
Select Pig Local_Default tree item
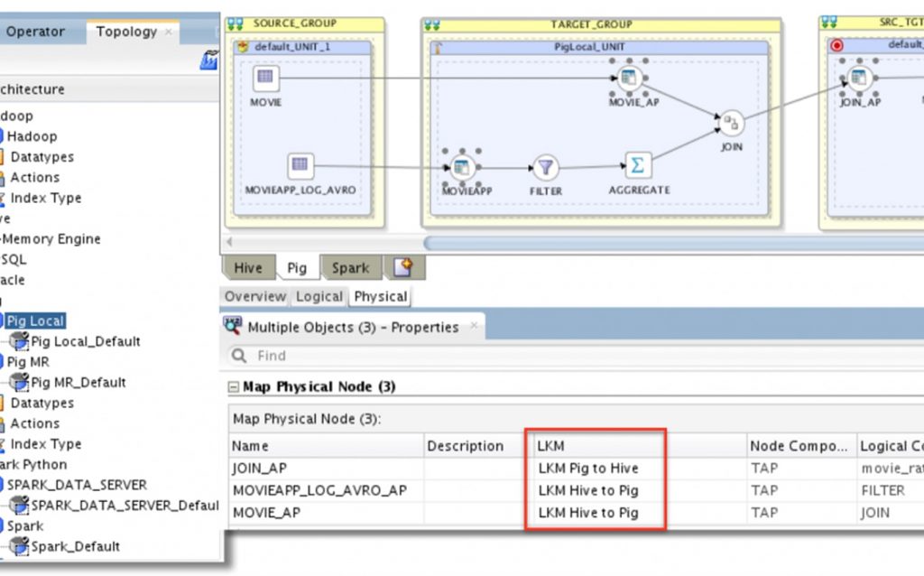click(x=86, y=341)
